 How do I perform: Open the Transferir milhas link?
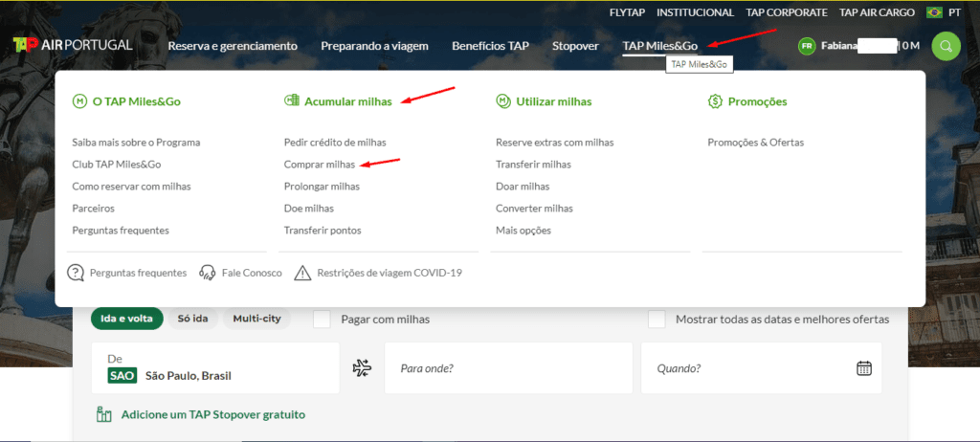533,165
